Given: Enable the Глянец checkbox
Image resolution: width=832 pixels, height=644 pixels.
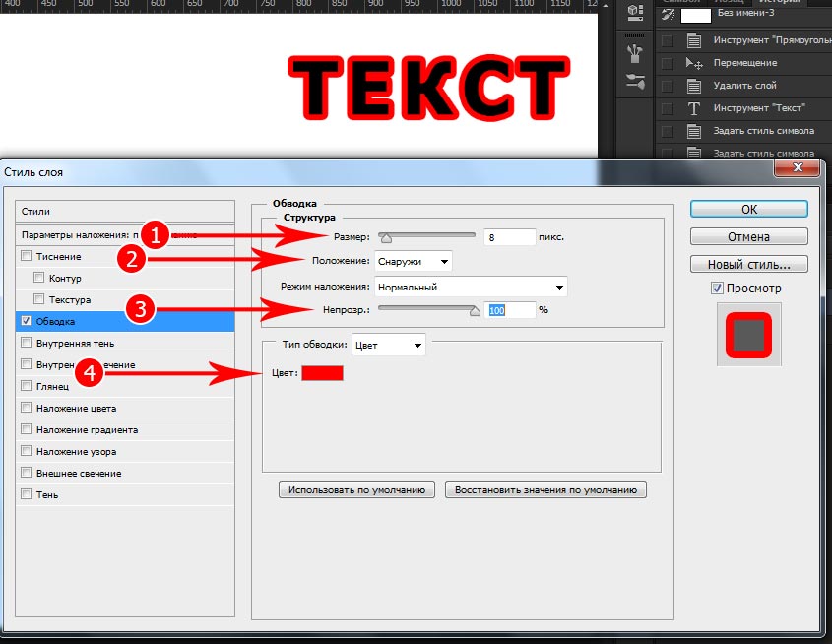Looking at the screenshot, I should [26, 386].
